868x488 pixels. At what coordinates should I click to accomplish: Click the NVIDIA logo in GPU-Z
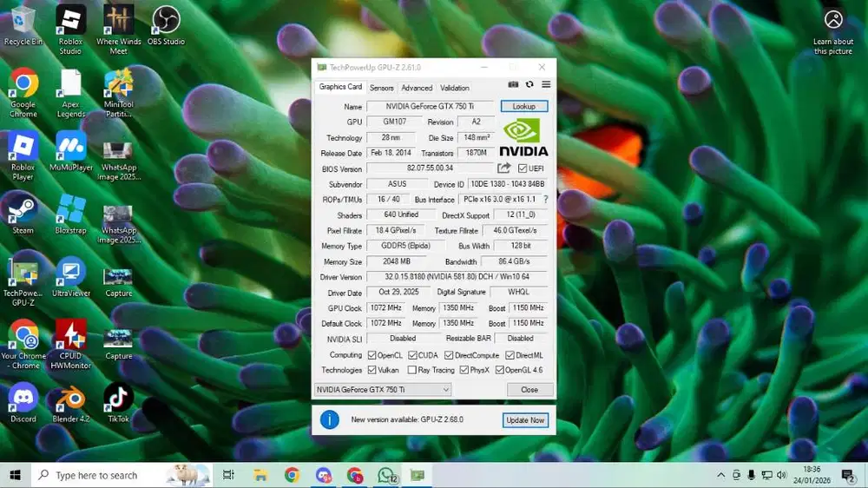[523, 137]
